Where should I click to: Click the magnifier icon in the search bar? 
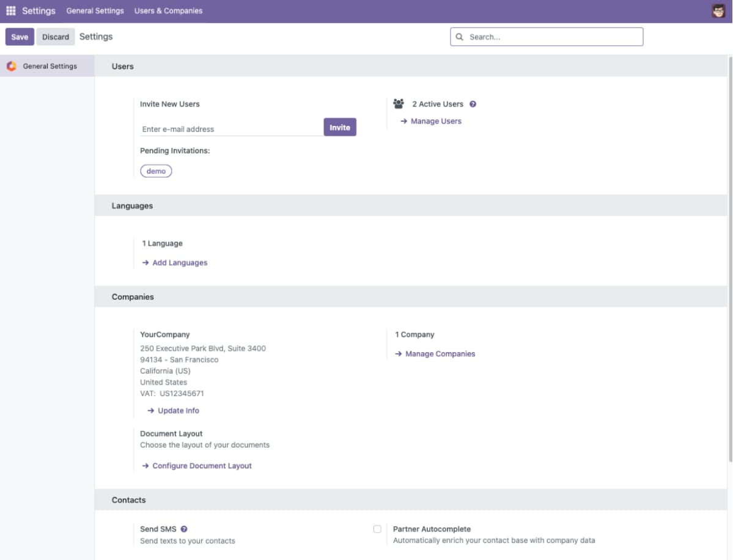pyautogui.click(x=459, y=37)
